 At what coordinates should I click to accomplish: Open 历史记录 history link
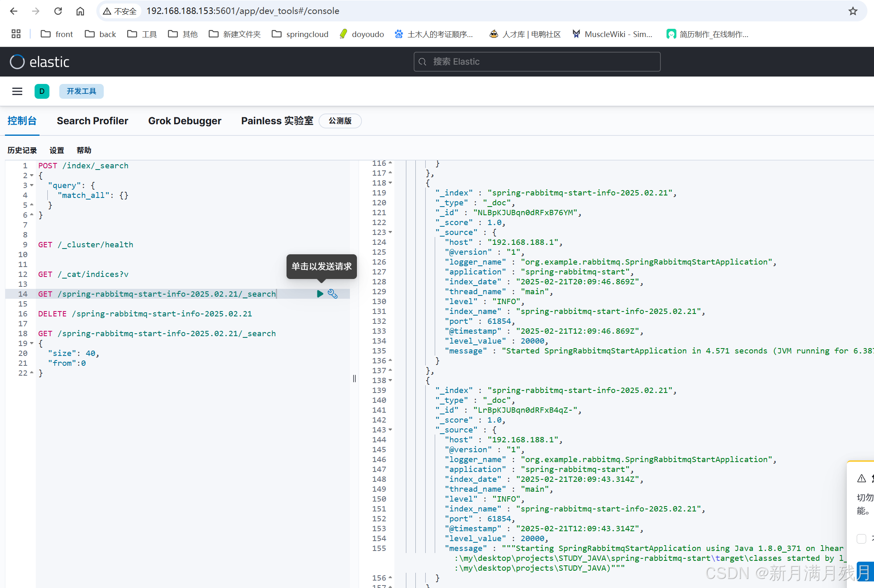pos(22,150)
